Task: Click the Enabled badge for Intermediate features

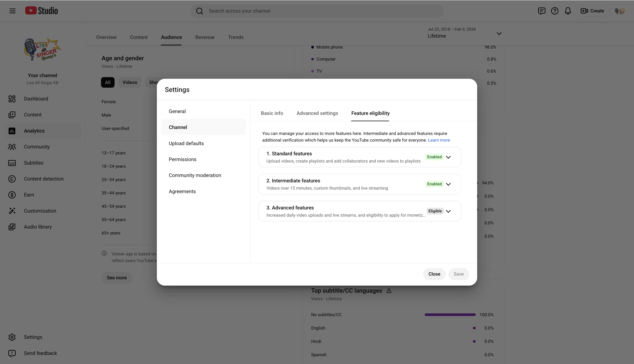Action: click(434, 184)
